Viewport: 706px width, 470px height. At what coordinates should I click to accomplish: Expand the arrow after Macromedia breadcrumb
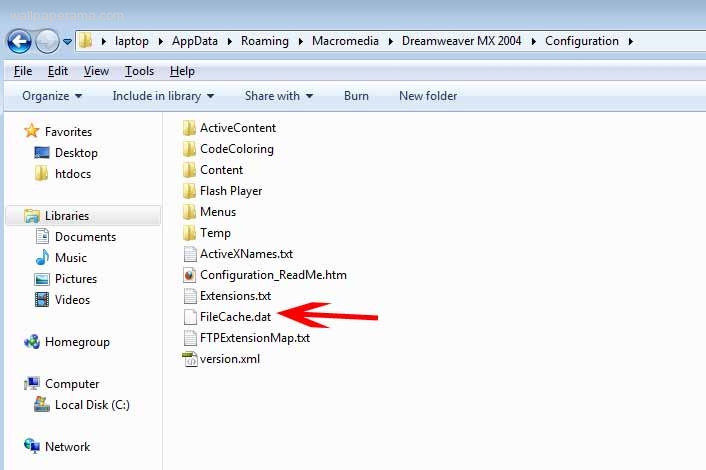click(390, 41)
